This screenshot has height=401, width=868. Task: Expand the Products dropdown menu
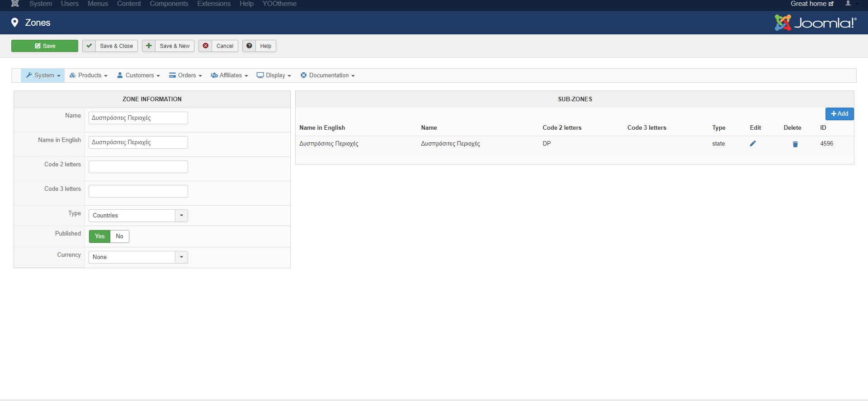click(x=89, y=75)
